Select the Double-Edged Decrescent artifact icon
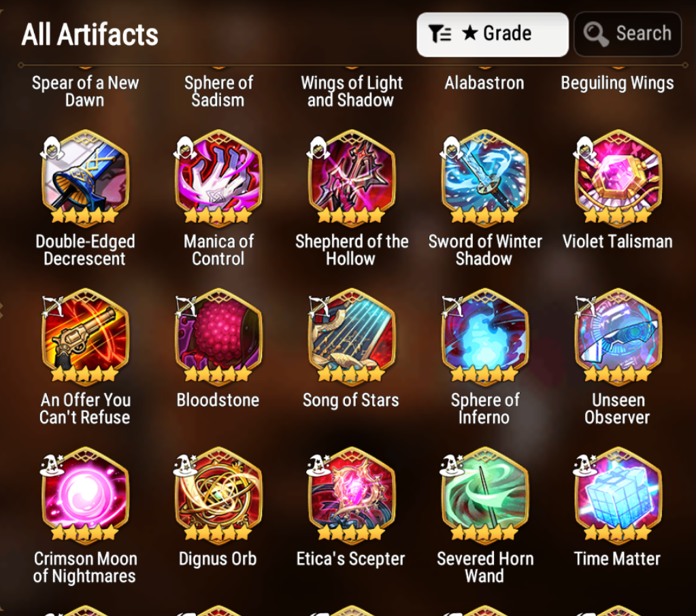Screen dimensions: 696x616 85,177
